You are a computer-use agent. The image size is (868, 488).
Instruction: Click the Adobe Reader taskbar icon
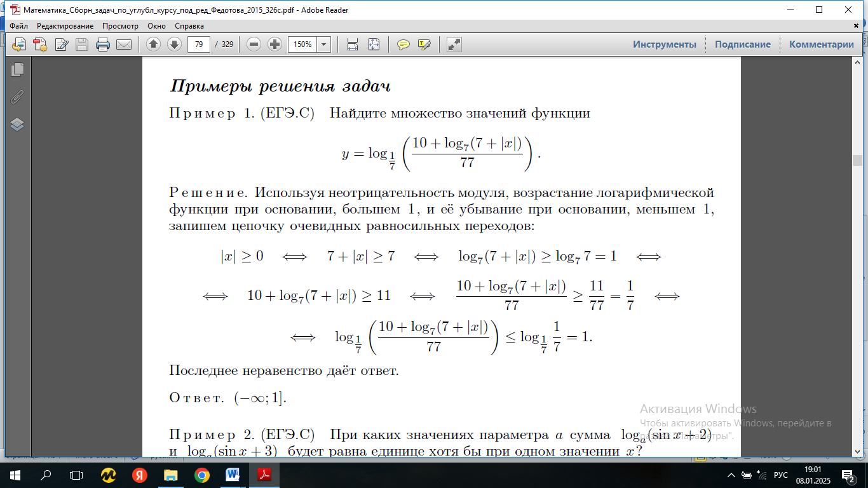pyautogui.click(x=264, y=475)
